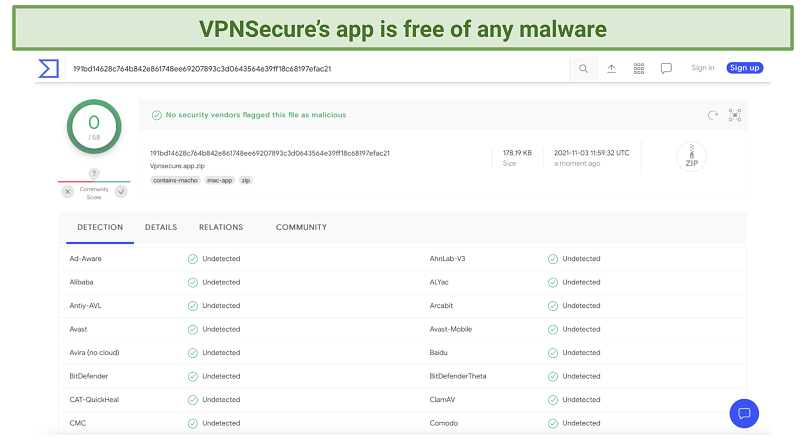Switch to the DETAILS tab
This screenshot has height=440, width=806.
(x=161, y=227)
